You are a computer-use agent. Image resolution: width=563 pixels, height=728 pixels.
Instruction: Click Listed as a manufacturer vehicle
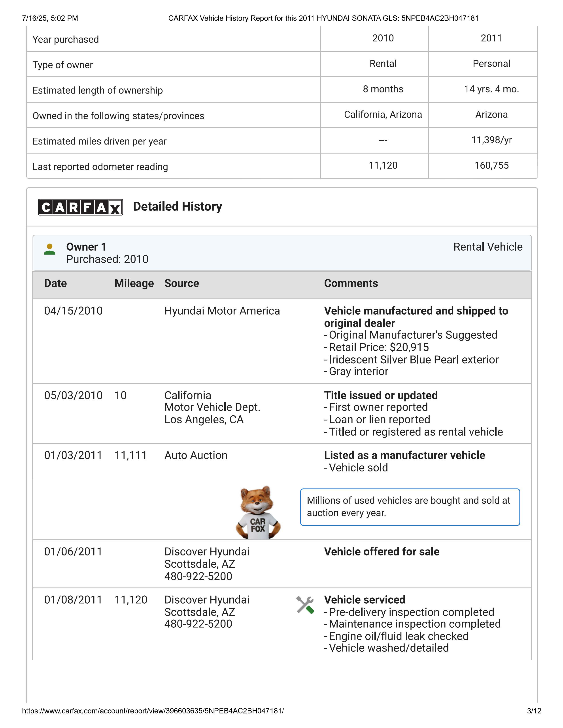click(404, 455)
